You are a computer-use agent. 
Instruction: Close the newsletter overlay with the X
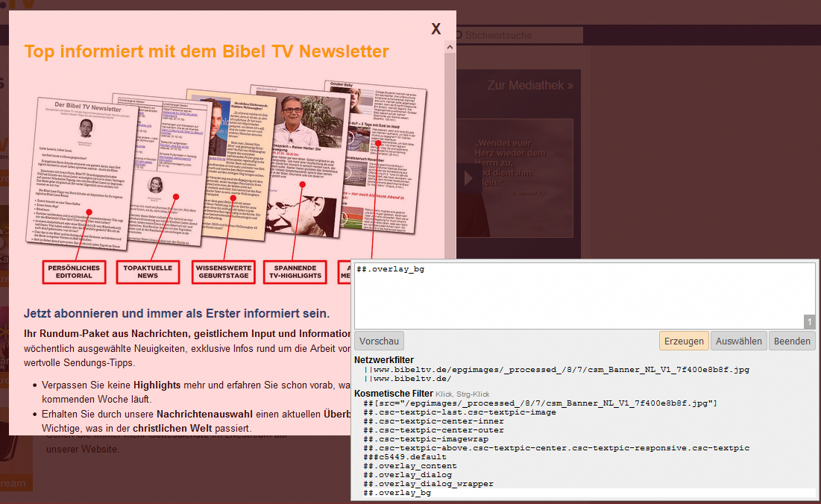click(435, 29)
